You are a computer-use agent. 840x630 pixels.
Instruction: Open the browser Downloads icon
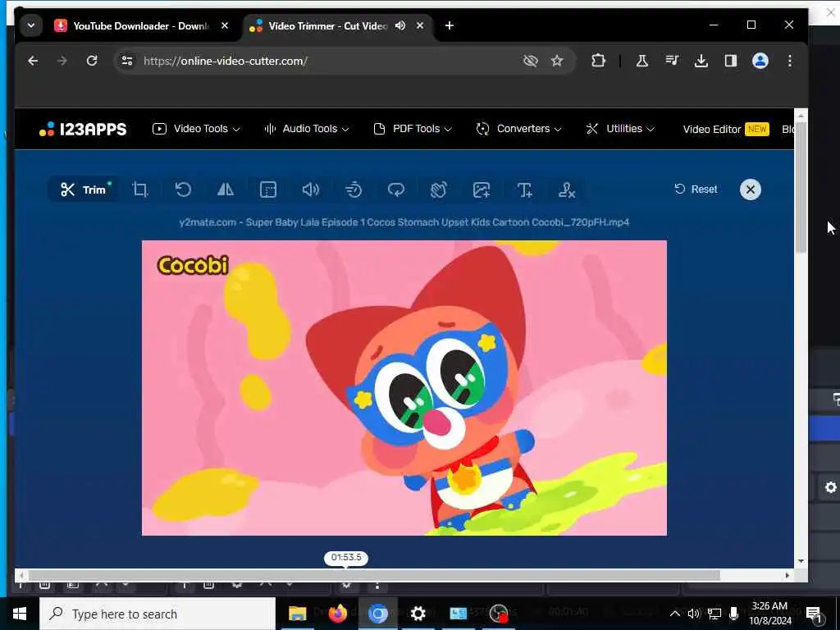click(701, 61)
